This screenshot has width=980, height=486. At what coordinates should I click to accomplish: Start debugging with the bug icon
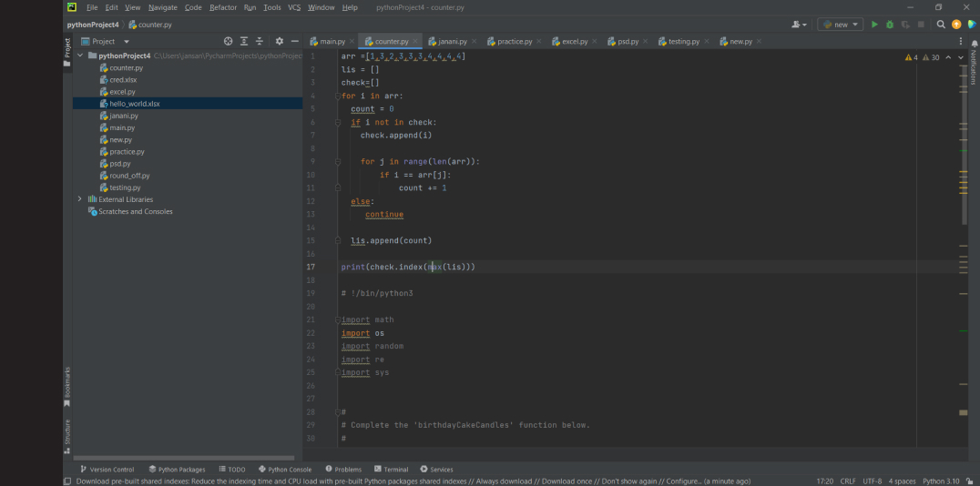(889, 25)
